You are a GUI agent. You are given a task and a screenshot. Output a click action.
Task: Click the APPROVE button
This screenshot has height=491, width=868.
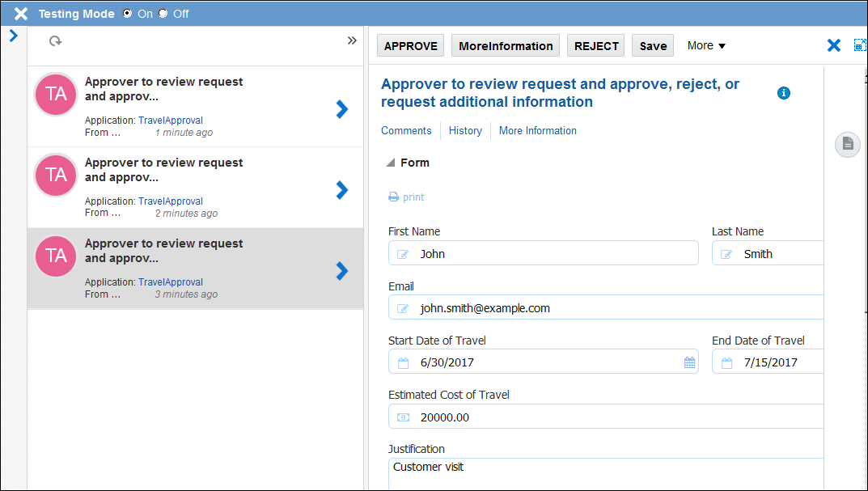(411, 46)
